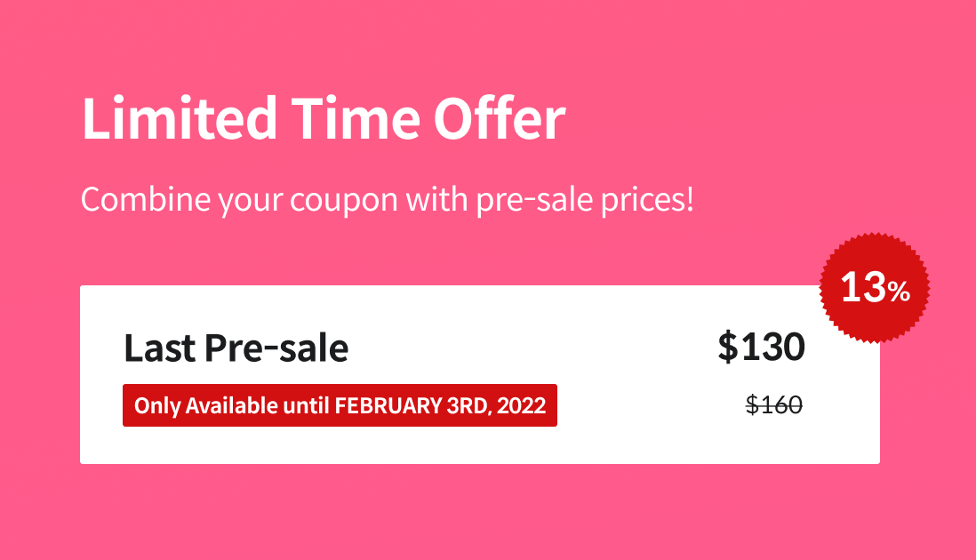This screenshot has height=560, width=976.
Task: Click the 'FEBRUARY 3RD, 2022' date text
Action: 440,405
